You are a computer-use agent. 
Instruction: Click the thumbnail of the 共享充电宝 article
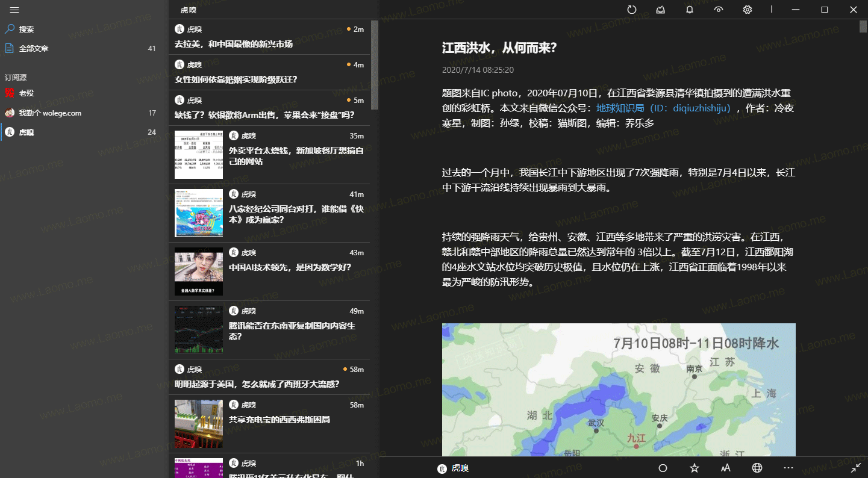tap(199, 424)
